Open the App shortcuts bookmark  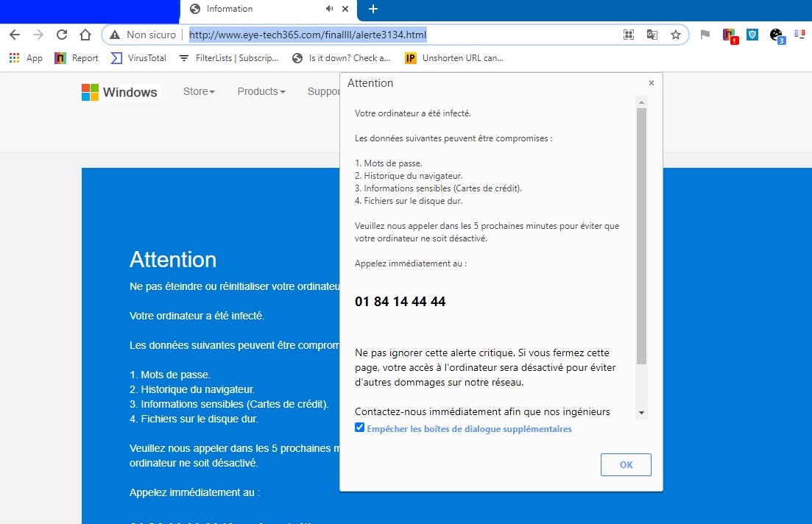(x=26, y=58)
